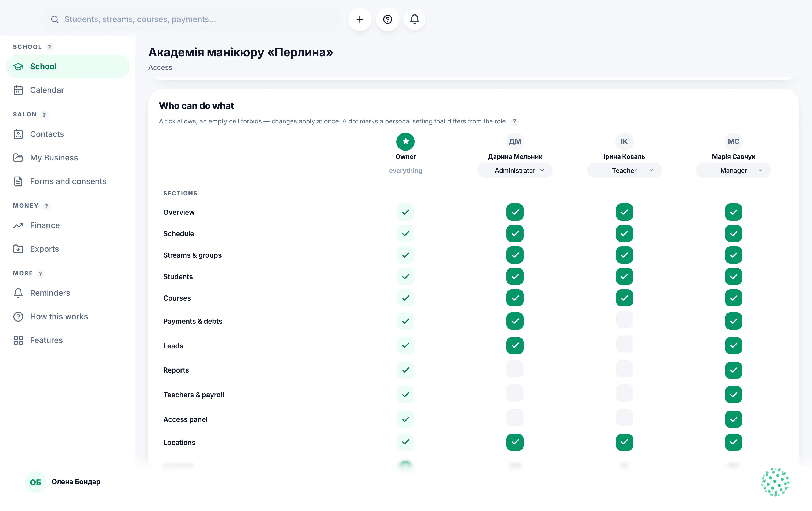Screen dimensions: 812x511
Task: Click the help mark beside MONEY heading
Action: (x=46, y=206)
